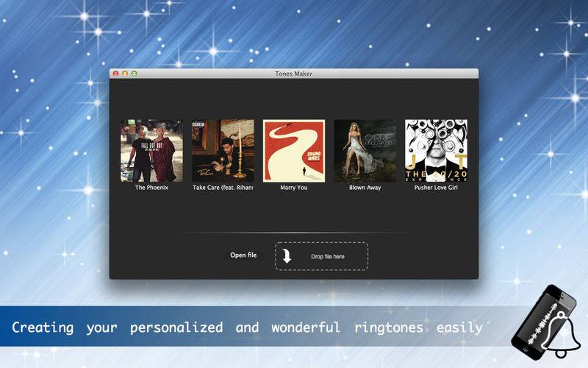This screenshot has height=368, width=588.
Task: Pick the Blown Away album cover
Action: 365,151
